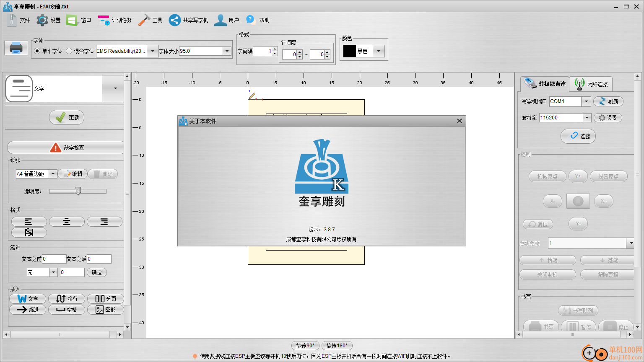Open the 窗口 menu

pos(79,20)
